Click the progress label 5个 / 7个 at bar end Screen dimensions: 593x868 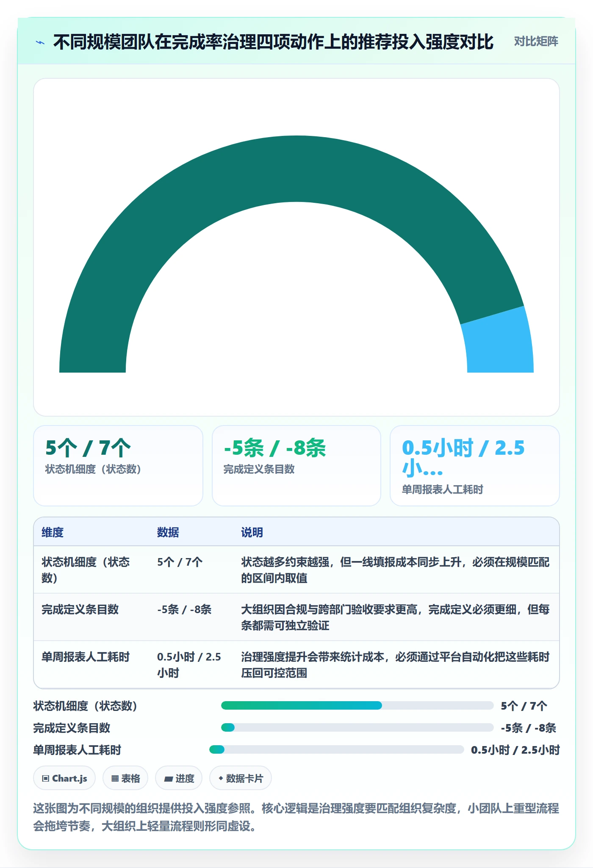[524, 706]
